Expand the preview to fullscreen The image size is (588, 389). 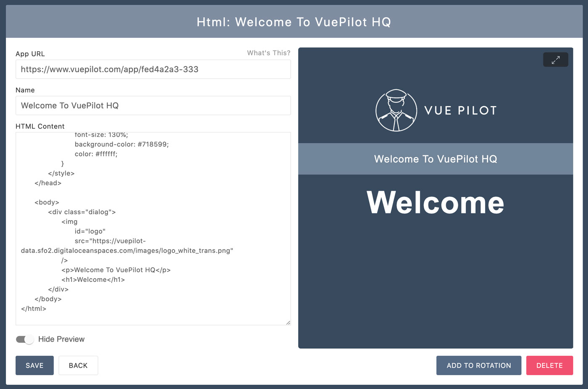[555, 59]
